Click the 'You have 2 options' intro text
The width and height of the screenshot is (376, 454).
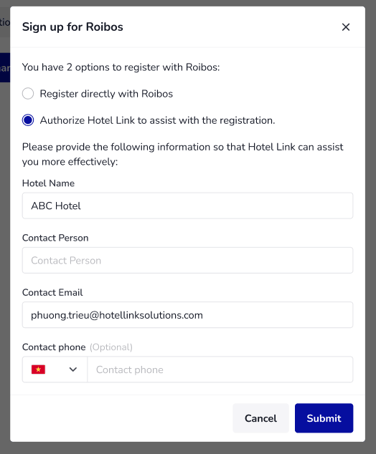tap(121, 67)
